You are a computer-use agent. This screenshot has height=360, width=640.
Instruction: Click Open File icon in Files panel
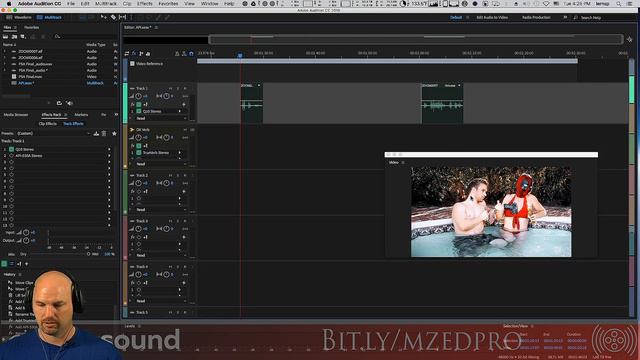(5, 36)
